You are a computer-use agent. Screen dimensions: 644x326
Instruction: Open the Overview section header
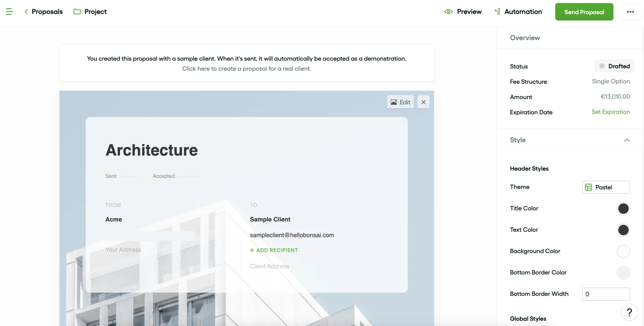(x=524, y=38)
